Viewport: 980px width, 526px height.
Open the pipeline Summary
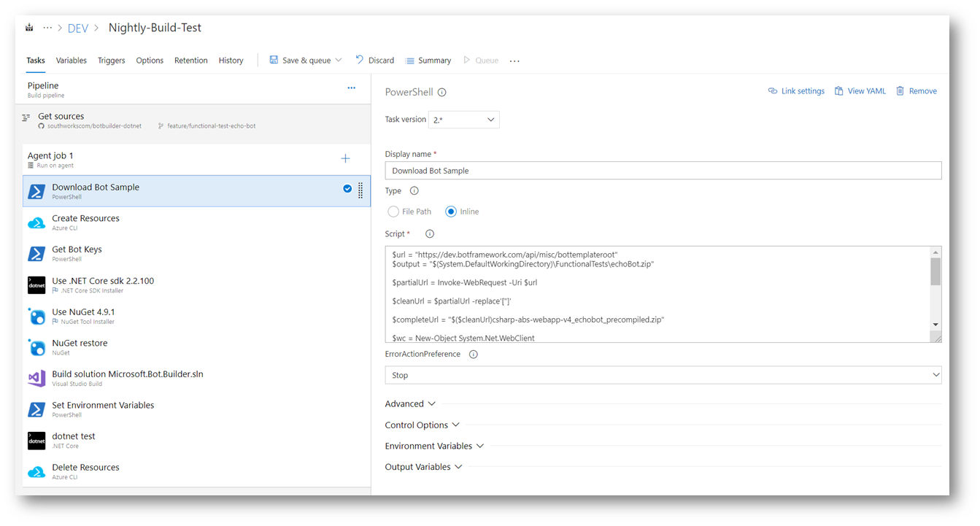(428, 61)
